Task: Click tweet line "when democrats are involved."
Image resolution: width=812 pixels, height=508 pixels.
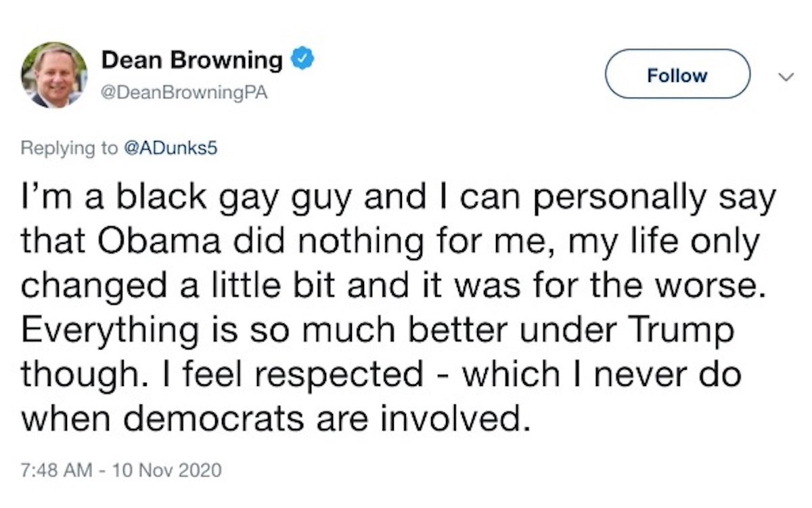Action: [273, 419]
